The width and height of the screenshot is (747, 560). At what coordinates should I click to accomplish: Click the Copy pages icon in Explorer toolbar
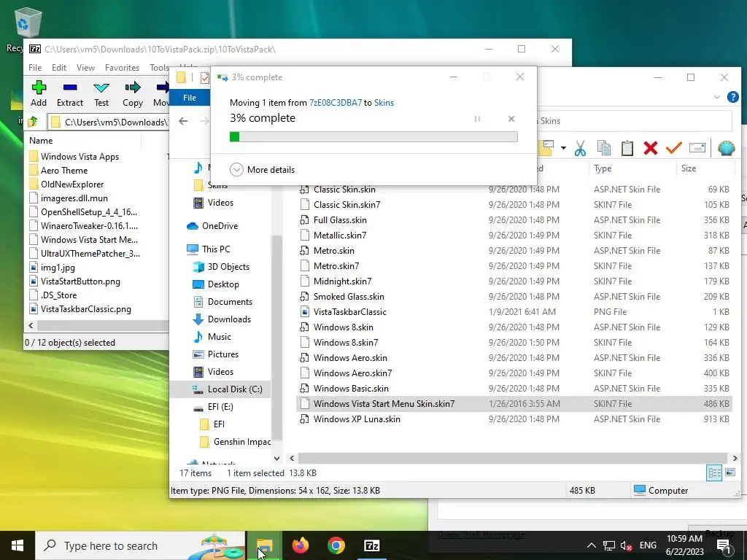[603, 148]
